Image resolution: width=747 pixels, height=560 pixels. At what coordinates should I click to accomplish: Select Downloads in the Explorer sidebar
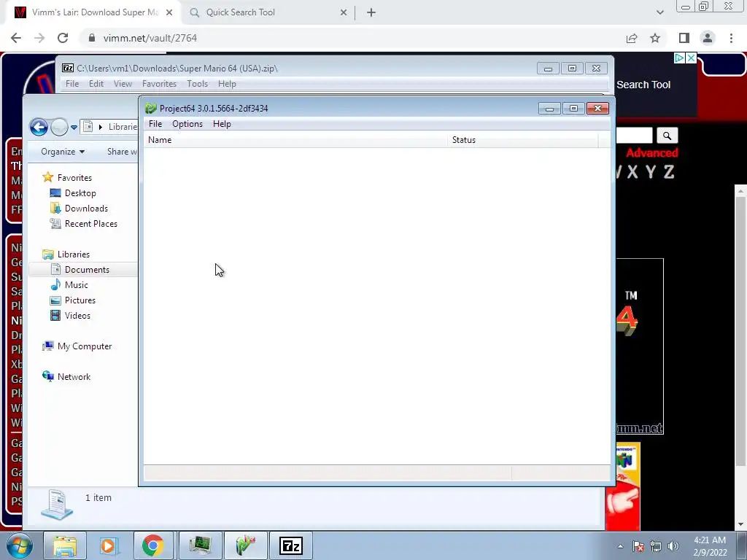pyautogui.click(x=86, y=208)
